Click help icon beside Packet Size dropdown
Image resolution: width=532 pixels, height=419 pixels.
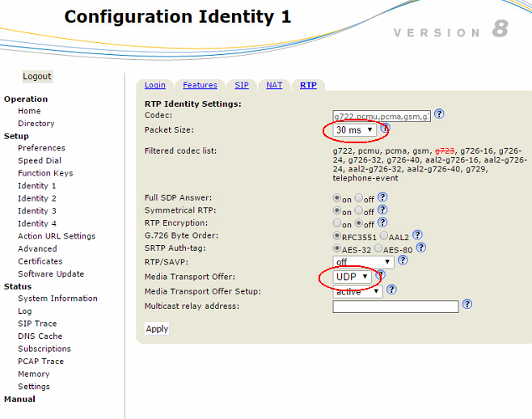385,129
